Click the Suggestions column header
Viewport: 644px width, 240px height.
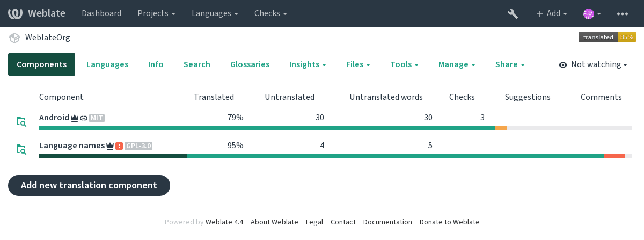pyautogui.click(x=528, y=97)
